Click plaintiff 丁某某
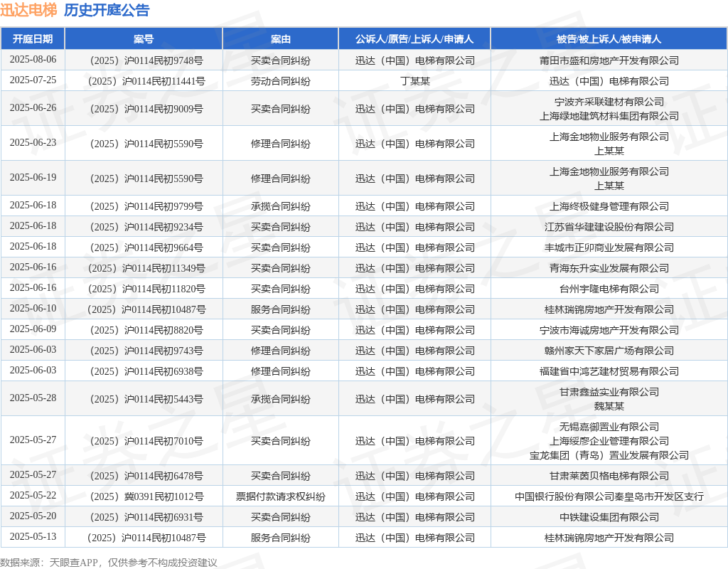This screenshot has height=569, width=728. click(415, 81)
